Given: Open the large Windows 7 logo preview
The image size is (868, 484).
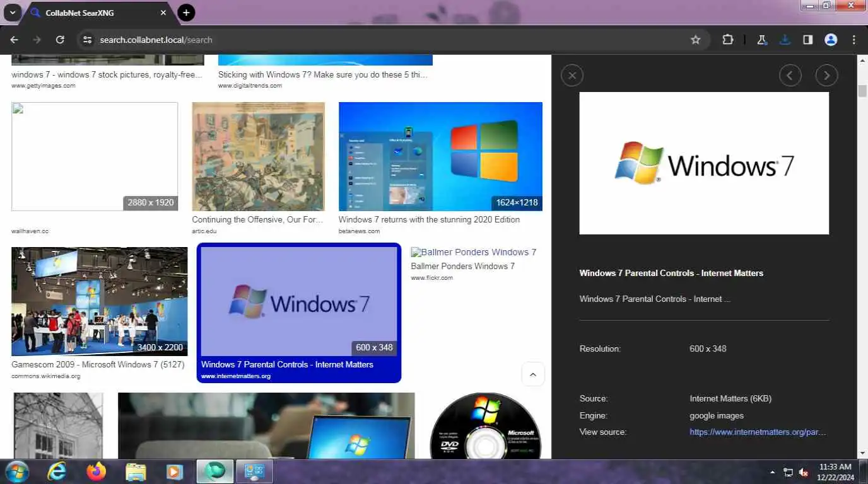Looking at the screenshot, I should (704, 163).
